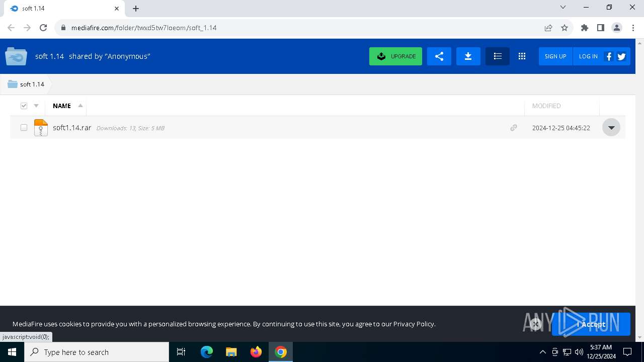Screen dimensions: 644x362
Task: Open a new browser tab
Action: (x=136, y=9)
